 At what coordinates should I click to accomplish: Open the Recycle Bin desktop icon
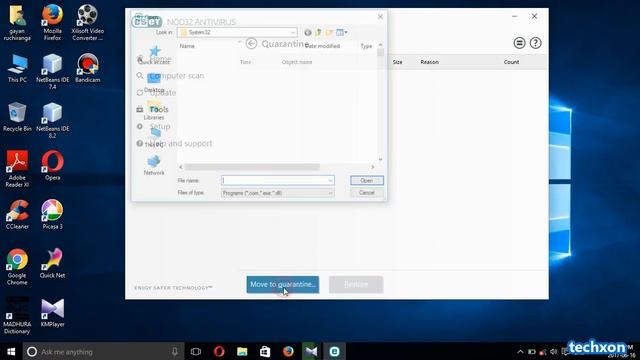17,117
